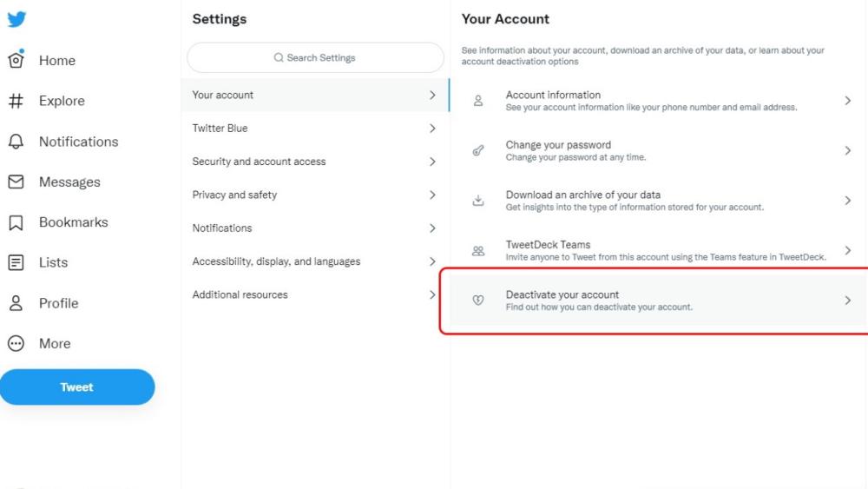
Task: Open Change your password option
Action: (558, 150)
